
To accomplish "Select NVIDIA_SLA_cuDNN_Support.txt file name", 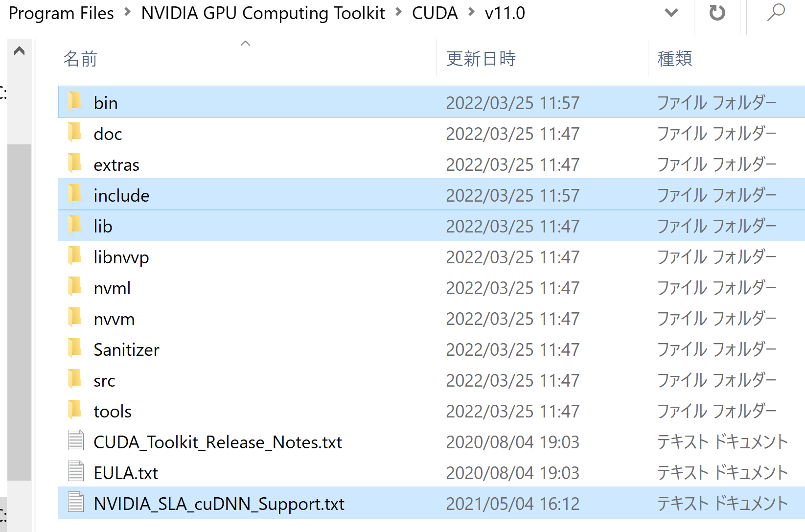I will (219, 504).
